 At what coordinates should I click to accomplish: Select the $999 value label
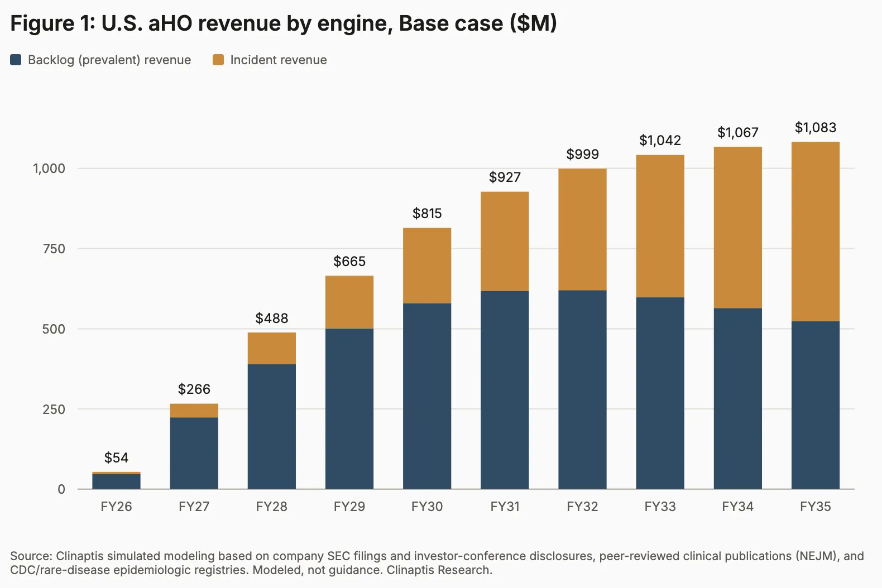click(x=582, y=154)
